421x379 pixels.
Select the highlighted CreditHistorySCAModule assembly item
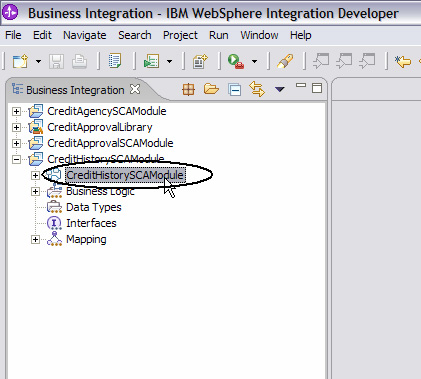click(125, 175)
